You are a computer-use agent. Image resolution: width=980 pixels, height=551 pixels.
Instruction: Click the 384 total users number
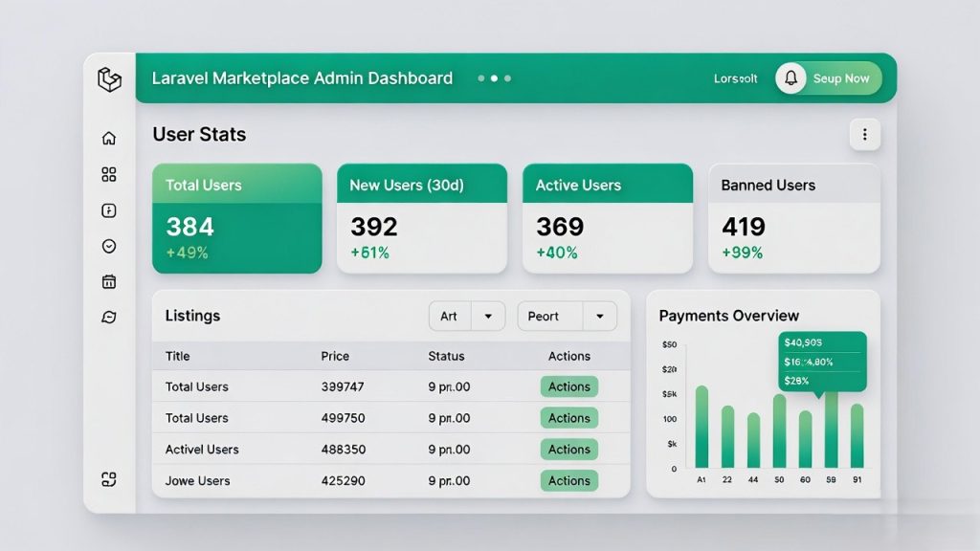(x=190, y=227)
